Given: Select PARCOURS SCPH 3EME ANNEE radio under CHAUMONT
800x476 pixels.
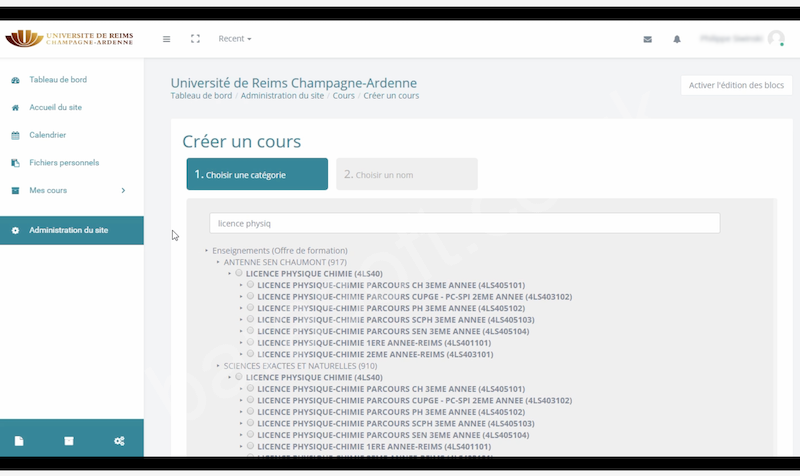Looking at the screenshot, I should click(250, 319).
